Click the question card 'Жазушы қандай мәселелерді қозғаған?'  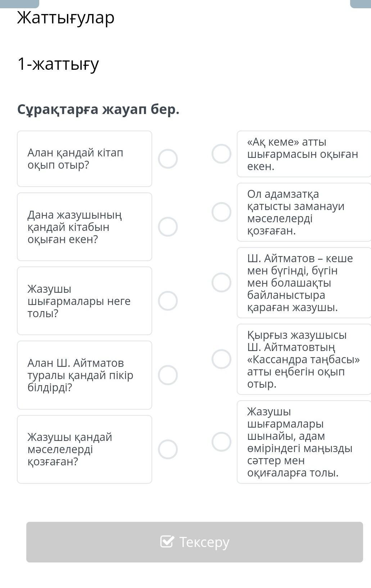point(85,449)
